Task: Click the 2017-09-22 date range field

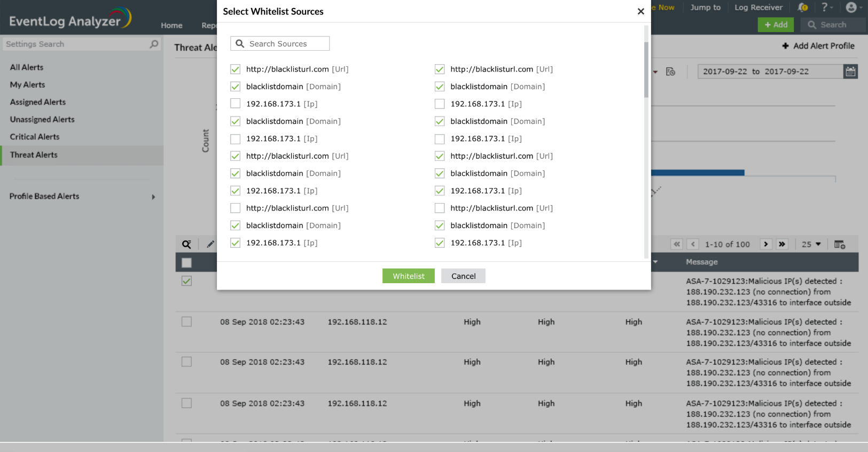Action: pyautogui.click(x=770, y=72)
